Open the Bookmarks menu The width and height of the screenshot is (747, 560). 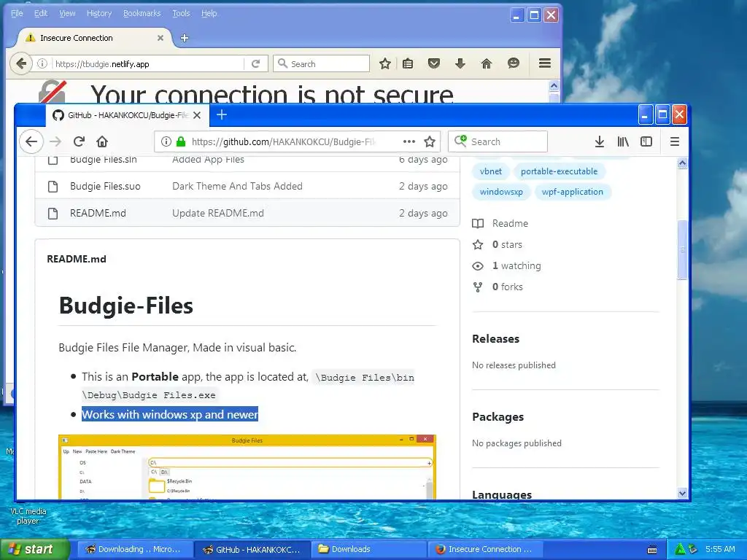(142, 13)
